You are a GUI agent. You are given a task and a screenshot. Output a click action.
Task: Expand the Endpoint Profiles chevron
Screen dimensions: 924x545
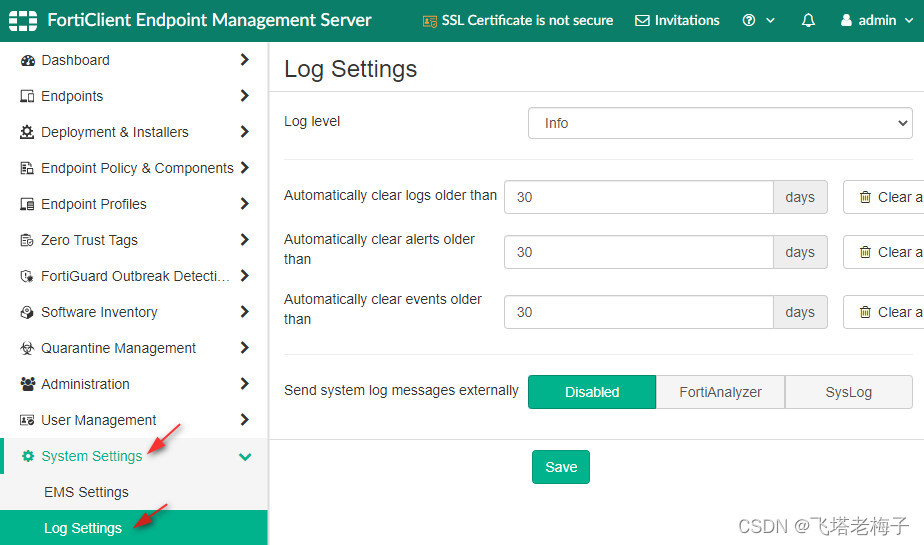(x=245, y=203)
